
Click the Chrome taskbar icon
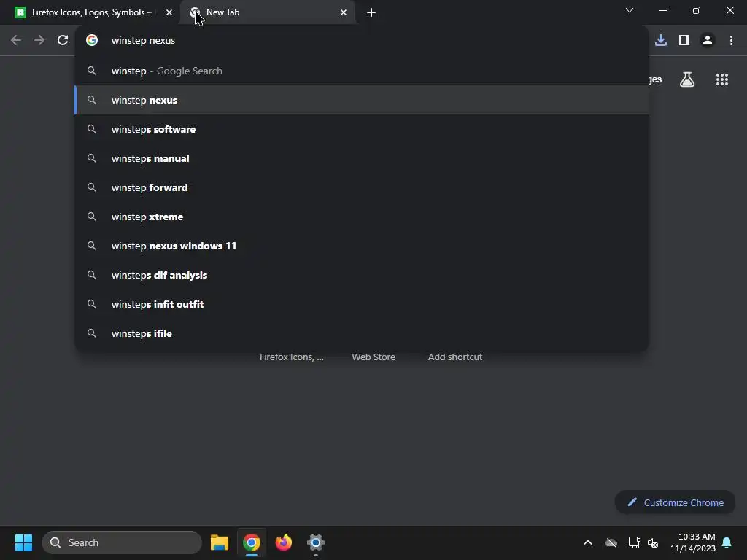(x=252, y=542)
